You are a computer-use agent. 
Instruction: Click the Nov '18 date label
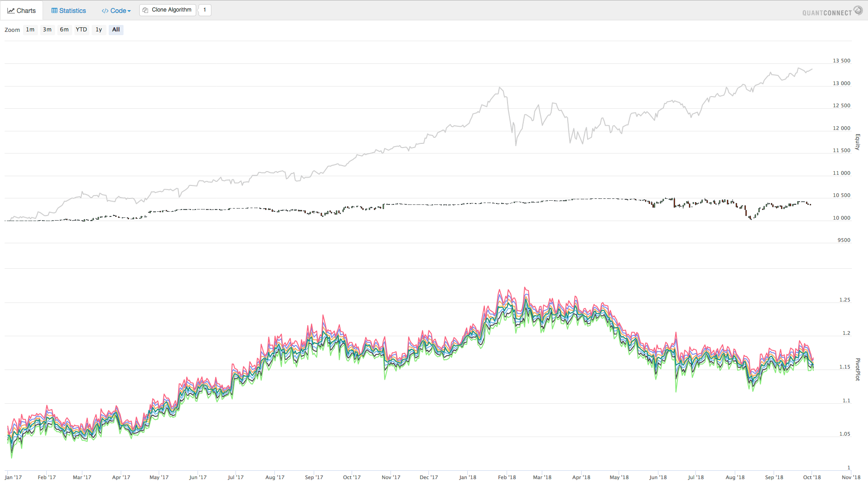[851, 477]
